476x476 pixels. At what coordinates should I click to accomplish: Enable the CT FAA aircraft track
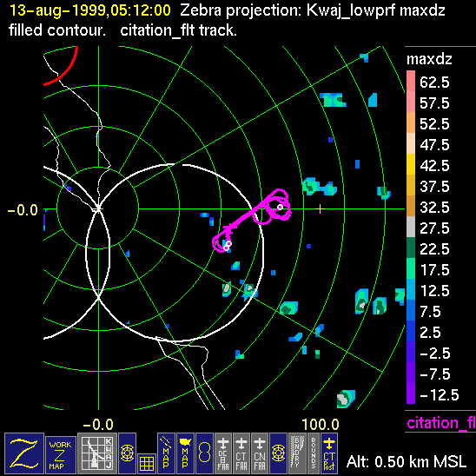click(241, 453)
